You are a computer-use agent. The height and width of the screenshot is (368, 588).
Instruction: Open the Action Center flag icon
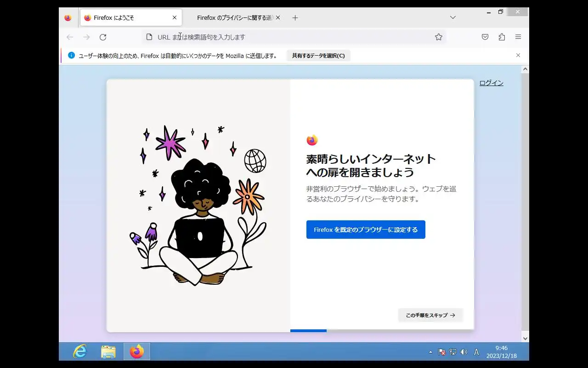coord(442,352)
